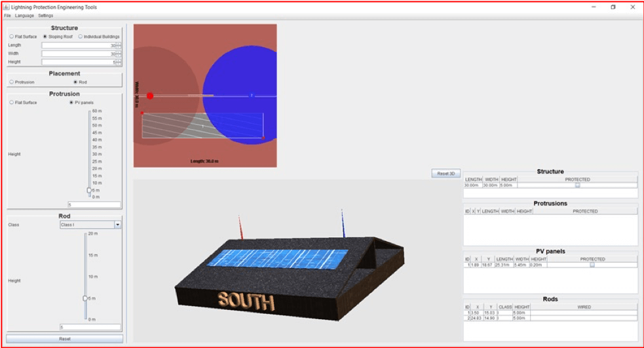Click the 0.20m height cell in PV panels

(538, 265)
